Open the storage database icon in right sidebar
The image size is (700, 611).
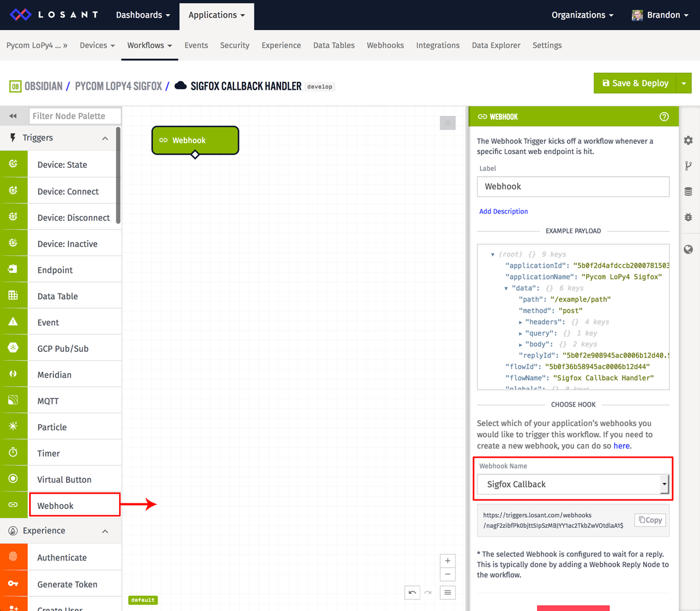click(x=689, y=192)
